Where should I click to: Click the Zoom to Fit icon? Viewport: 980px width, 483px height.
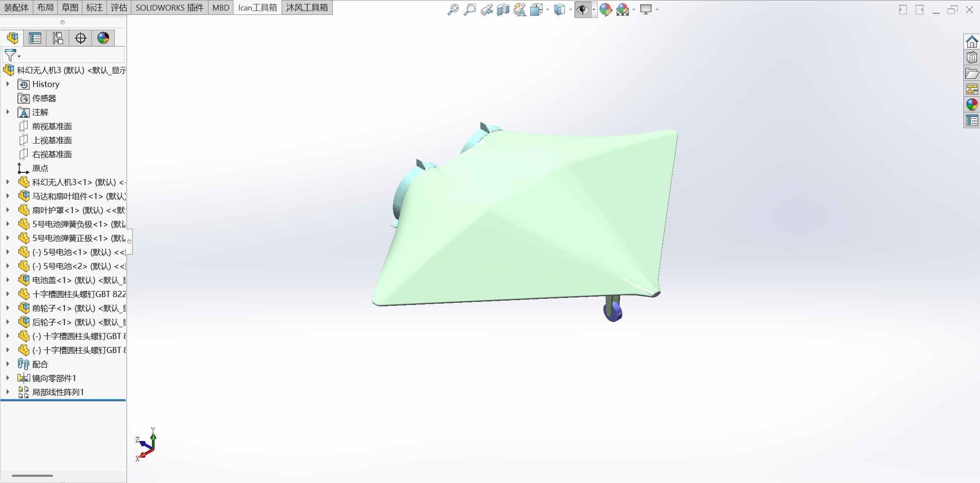pyautogui.click(x=453, y=9)
